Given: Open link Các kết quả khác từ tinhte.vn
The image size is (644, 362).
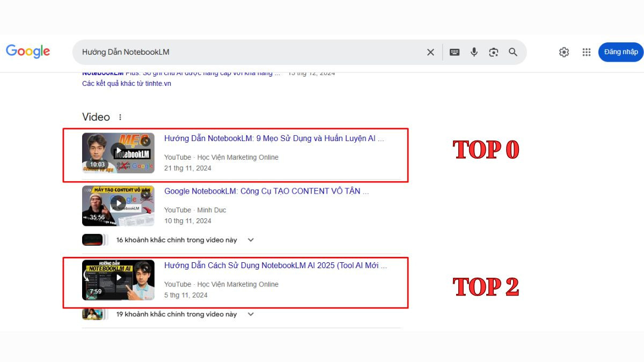Looking at the screenshot, I should click(x=127, y=84).
